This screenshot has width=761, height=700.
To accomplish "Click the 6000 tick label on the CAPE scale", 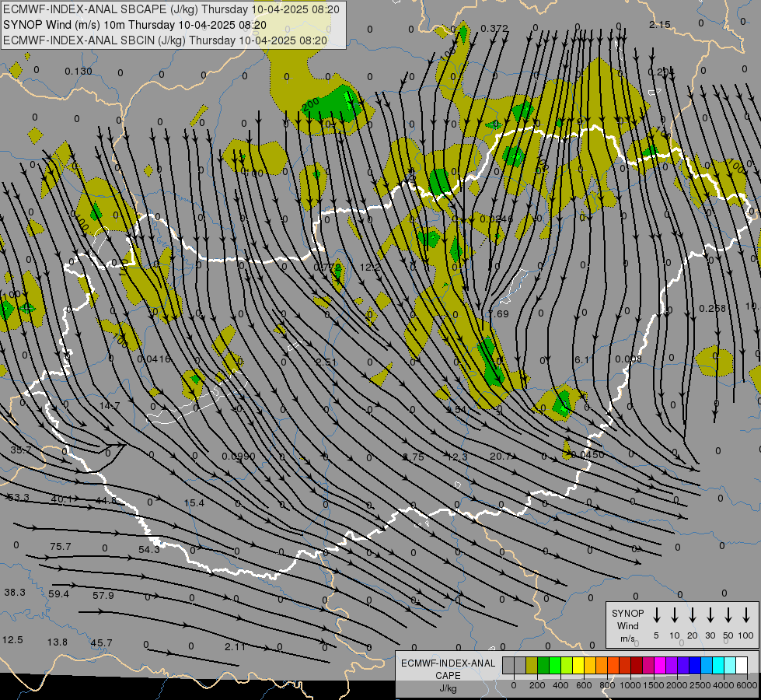I will point(748,685).
